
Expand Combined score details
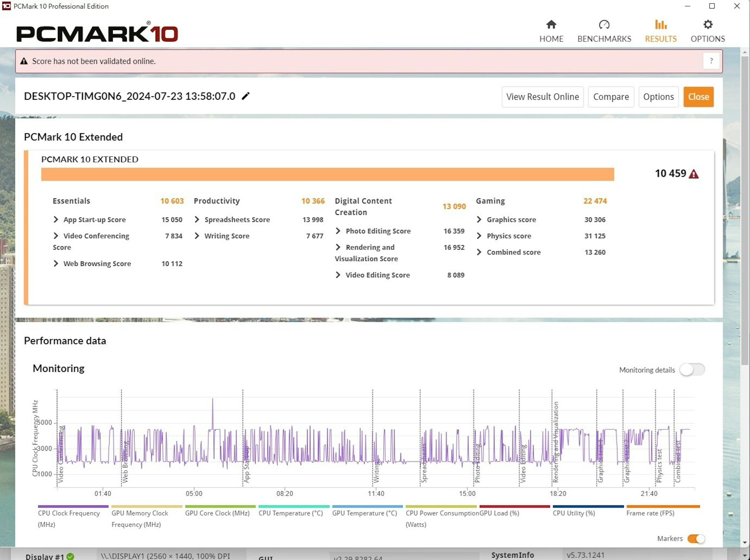click(x=478, y=252)
